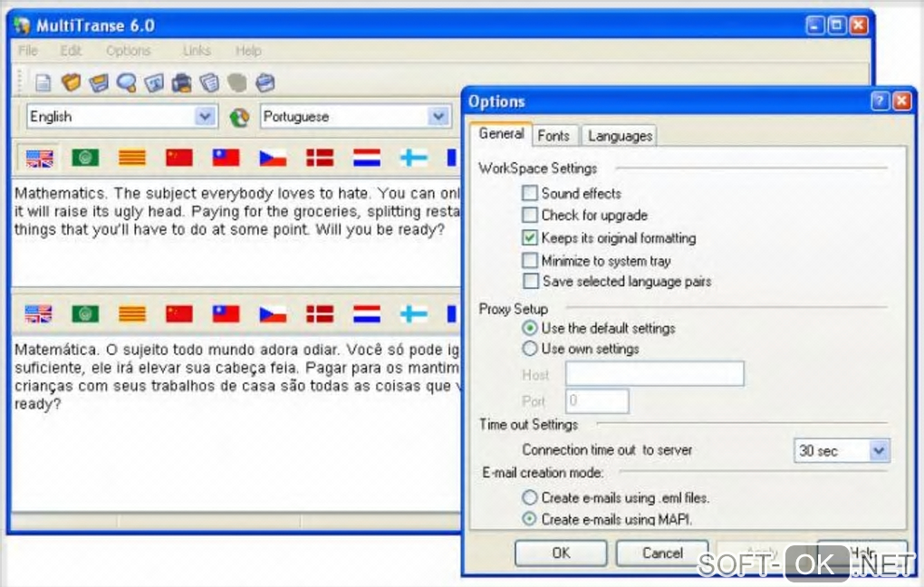924x587 pixels.
Task: Open the File menu
Action: coord(28,51)
